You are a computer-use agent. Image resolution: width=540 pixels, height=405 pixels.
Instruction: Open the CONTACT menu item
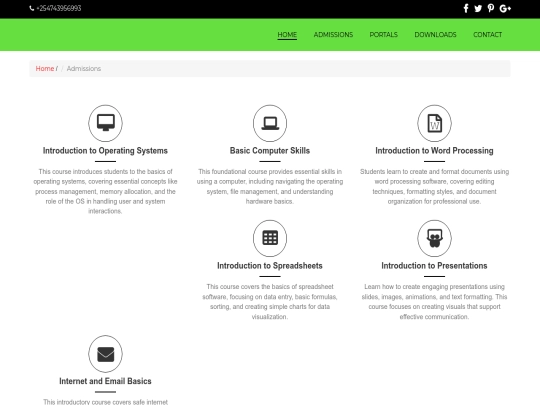[488, 35]
